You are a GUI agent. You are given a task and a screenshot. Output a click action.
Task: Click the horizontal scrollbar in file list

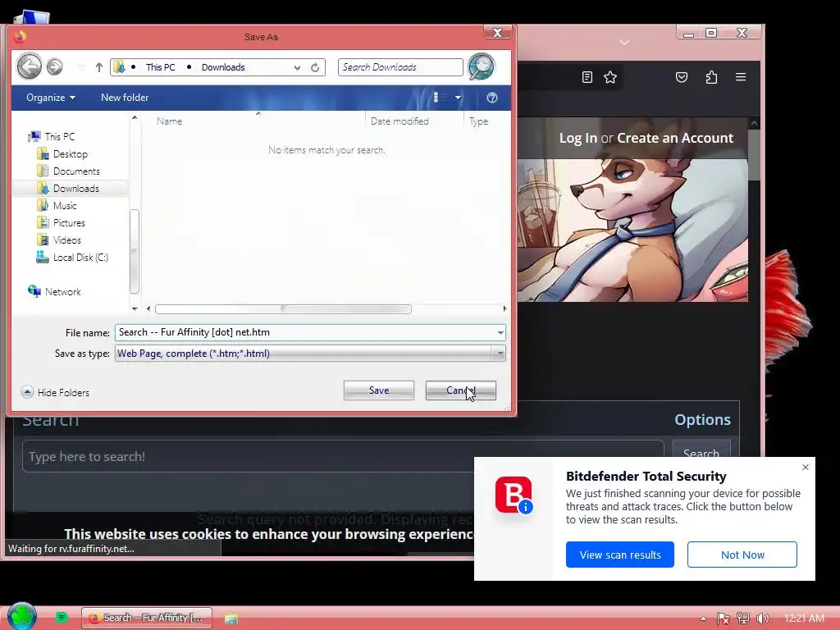(283, 309)
